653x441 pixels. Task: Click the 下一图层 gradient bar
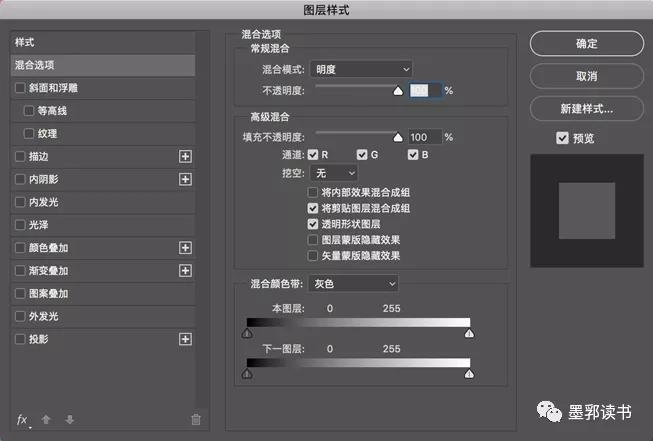pos(358,363)
